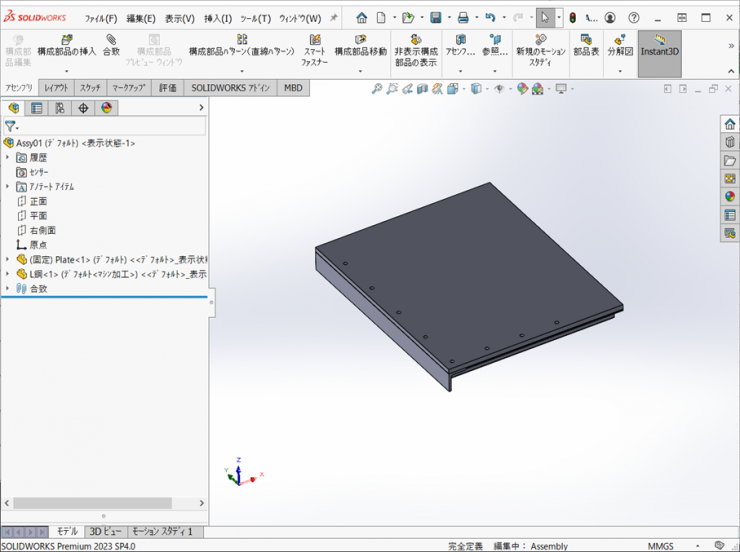Image resolution: width=740 pixels, height=552 pixels.
Task: Click the 構成部品移動 button
Action: point(360,45)
